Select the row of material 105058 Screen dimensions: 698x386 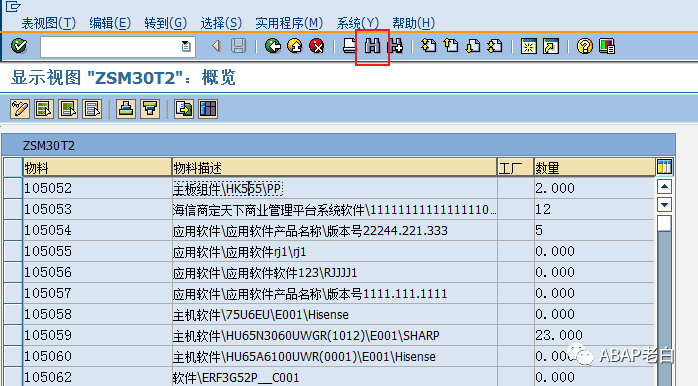[13, 314]
